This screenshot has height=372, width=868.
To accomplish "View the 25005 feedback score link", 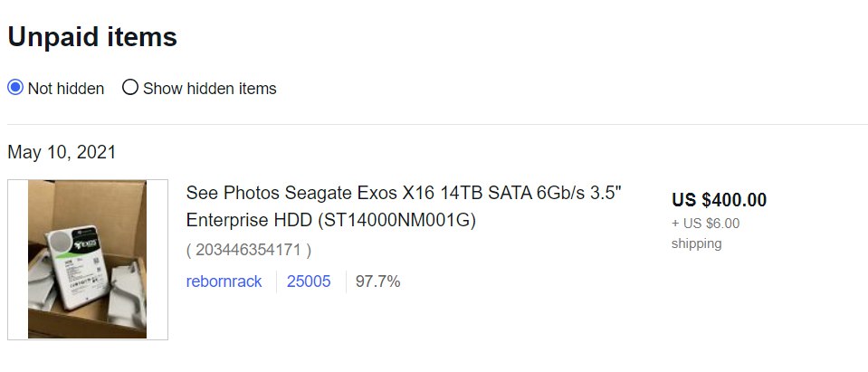I will coord(309,281).
